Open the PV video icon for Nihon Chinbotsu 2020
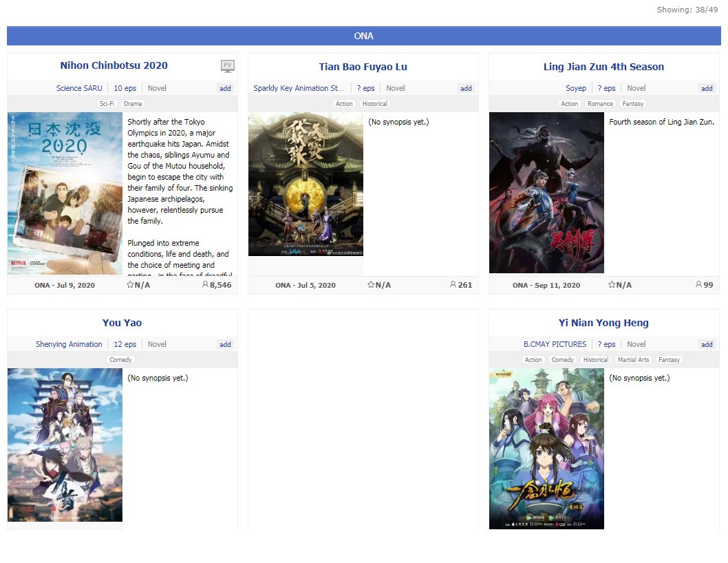The width and height of the screenshot is (728, 563). [x=228, y=66]
